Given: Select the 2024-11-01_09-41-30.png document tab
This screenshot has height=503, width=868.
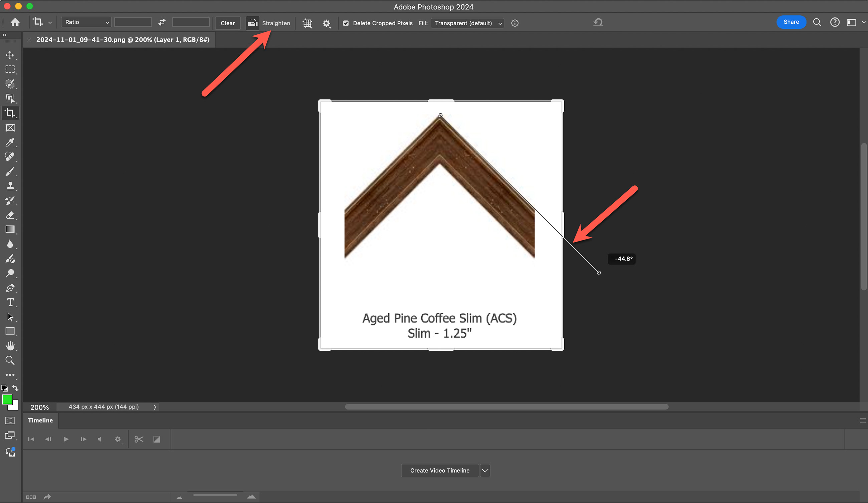Looking at the screenshot, I should click(x=123, y=40).
